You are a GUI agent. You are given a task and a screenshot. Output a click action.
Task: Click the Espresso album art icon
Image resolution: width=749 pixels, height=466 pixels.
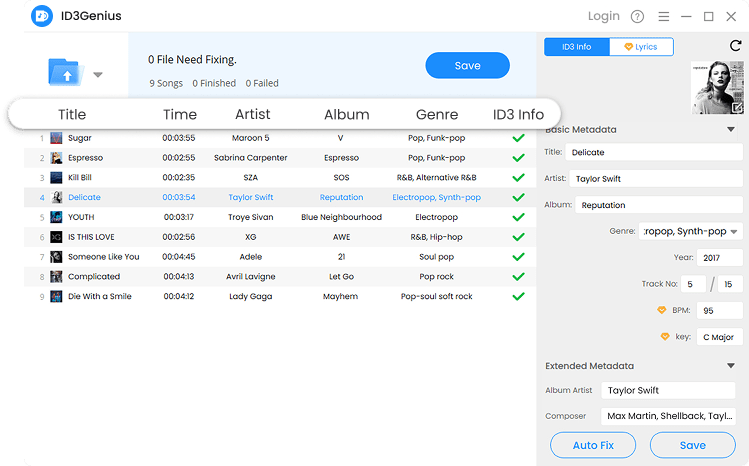coord(56,158)
